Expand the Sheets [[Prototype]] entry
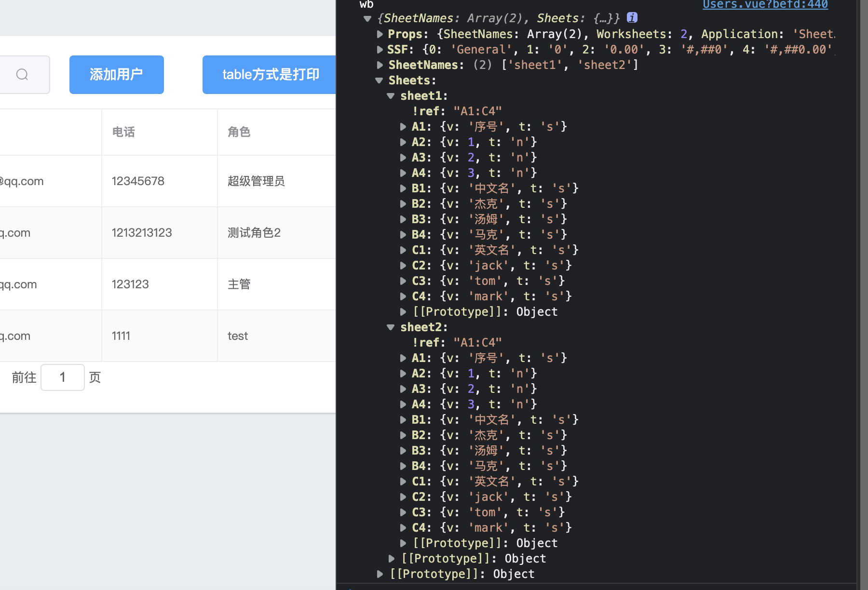Viewport: 868px width, 590px height. coord(392,559)
